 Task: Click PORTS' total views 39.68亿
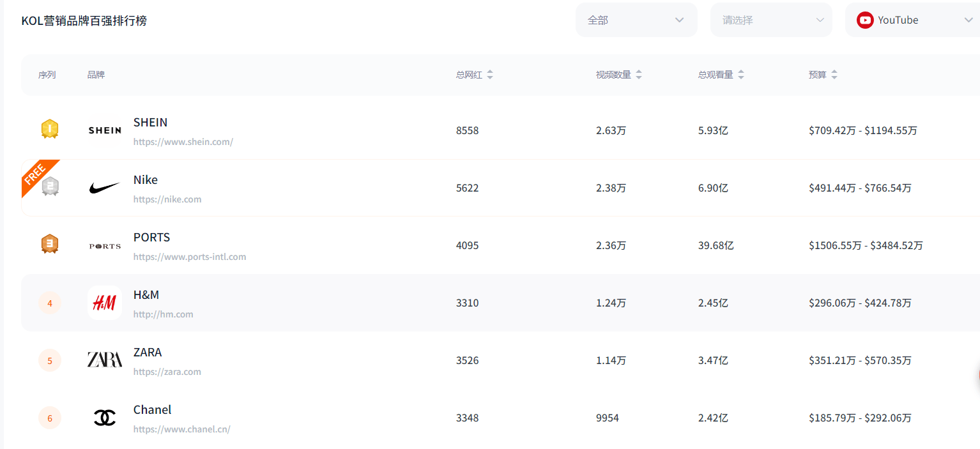716,245
